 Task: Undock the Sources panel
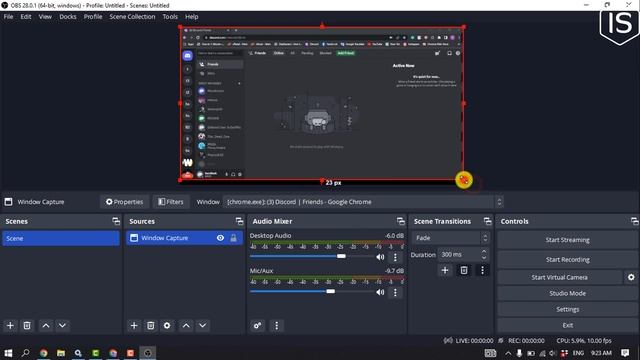240,221
